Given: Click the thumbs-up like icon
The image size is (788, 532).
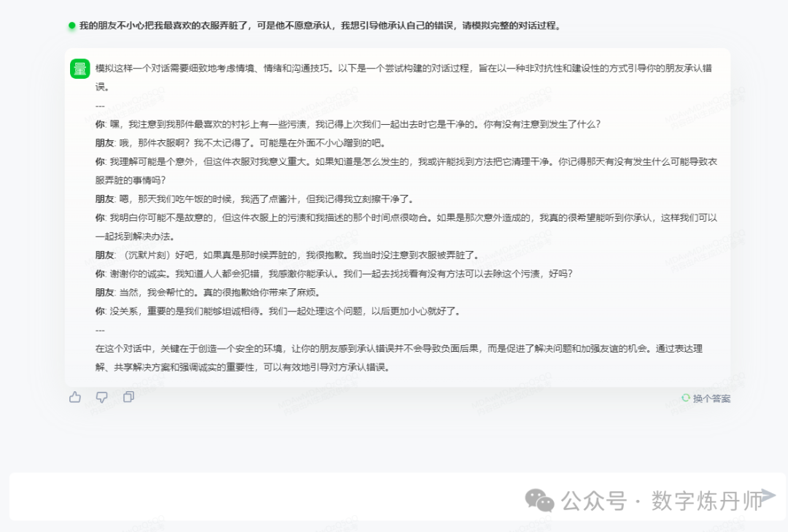Looking at the screenshot, I should [x=75, y=397].
